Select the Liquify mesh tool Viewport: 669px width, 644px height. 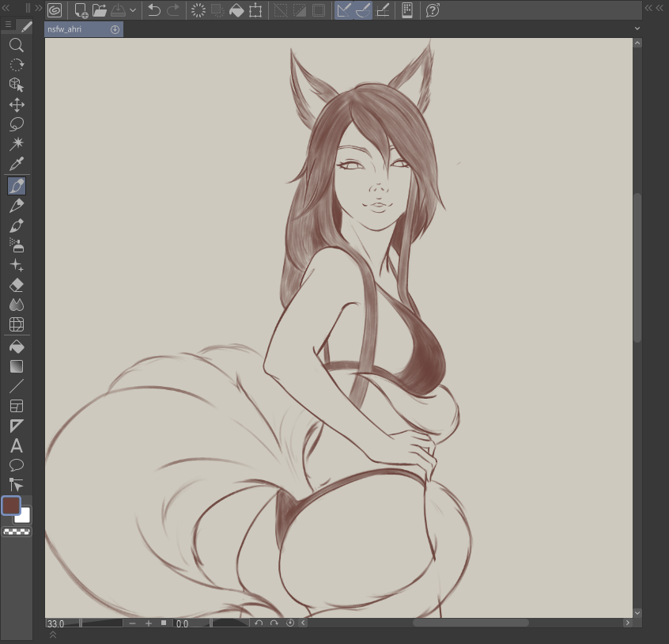coord(17,324)
